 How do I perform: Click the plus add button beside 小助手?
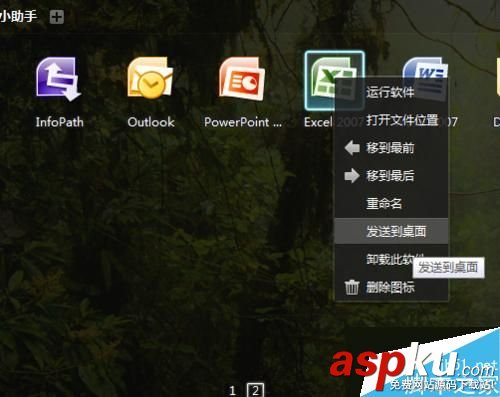pos(57,17)
